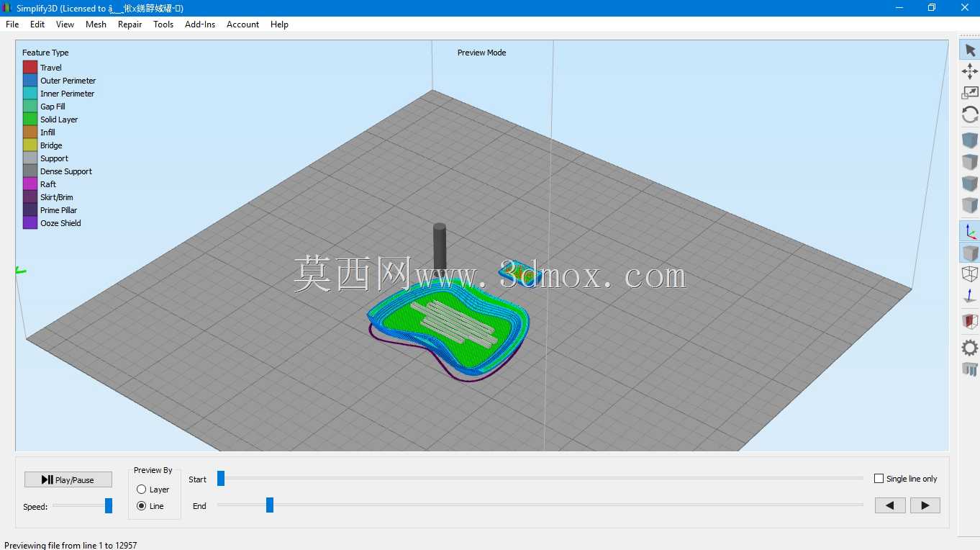The width and height of the screenshot is (980, 550).
Task: Open the Account menu
Action: tap(242, 24)
